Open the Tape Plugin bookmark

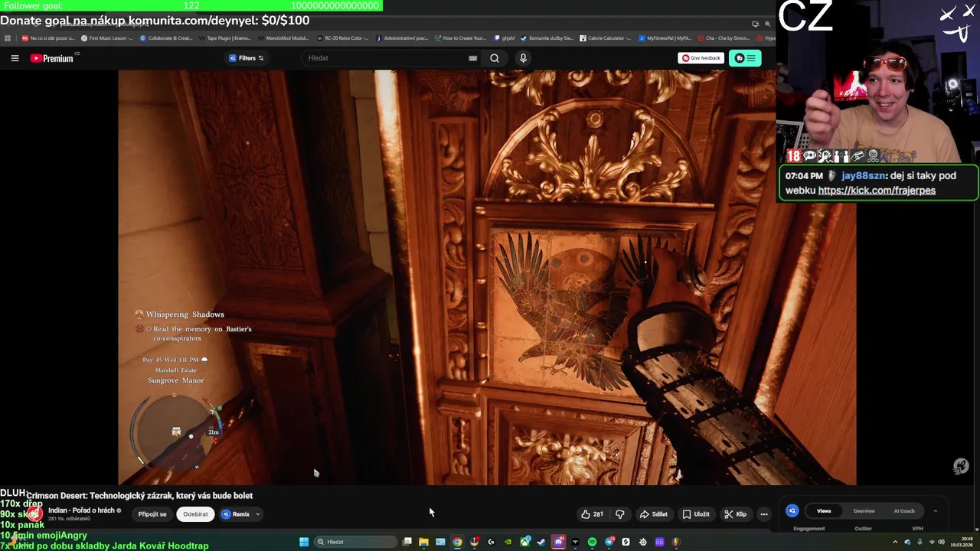tap(225, 37)
